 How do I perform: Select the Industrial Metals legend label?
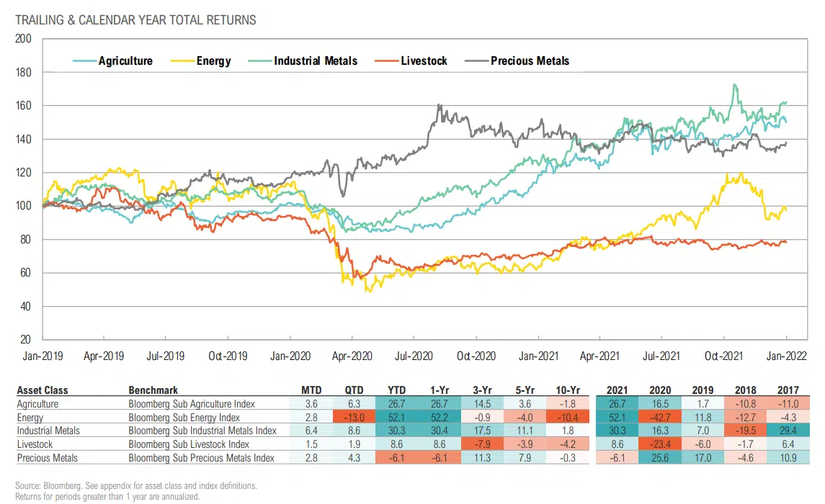coord(316,61)
